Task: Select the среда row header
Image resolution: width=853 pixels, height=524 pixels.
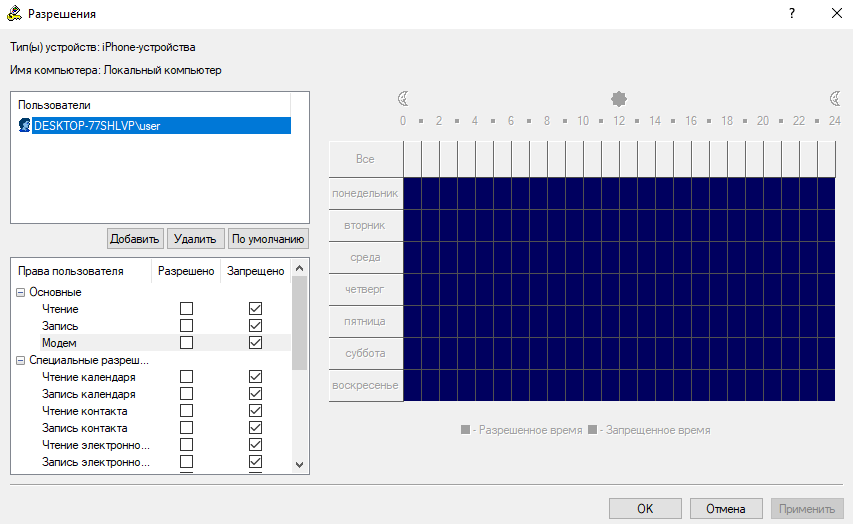Action: coord(366,257)
